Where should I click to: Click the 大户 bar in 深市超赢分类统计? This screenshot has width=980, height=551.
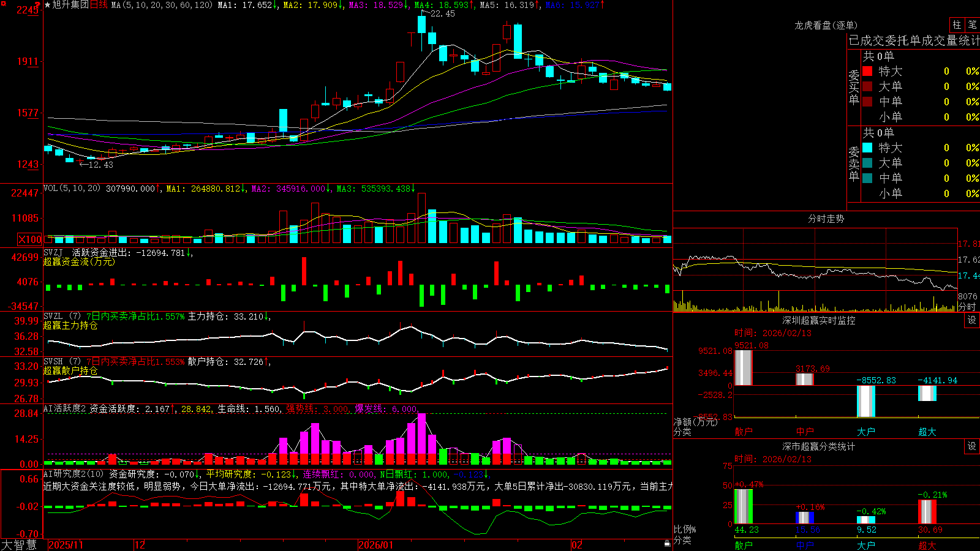pos(866,520)
